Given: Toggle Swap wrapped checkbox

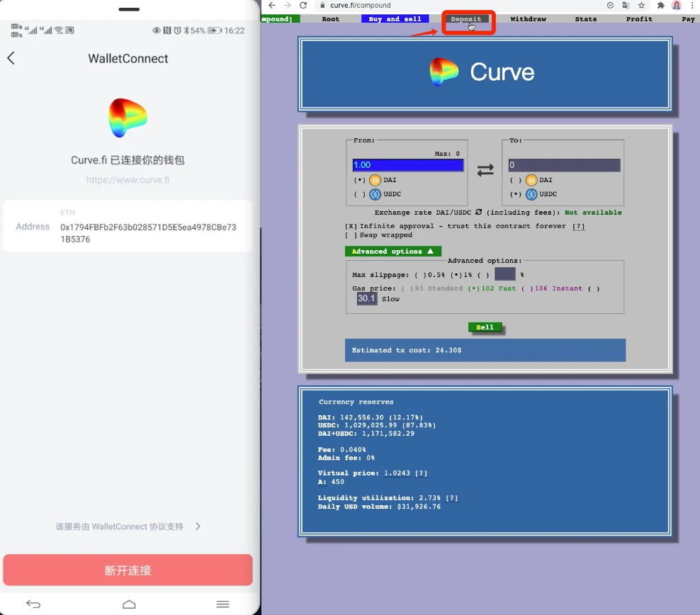Looking at the screenshot, I should tap(351, 235).
